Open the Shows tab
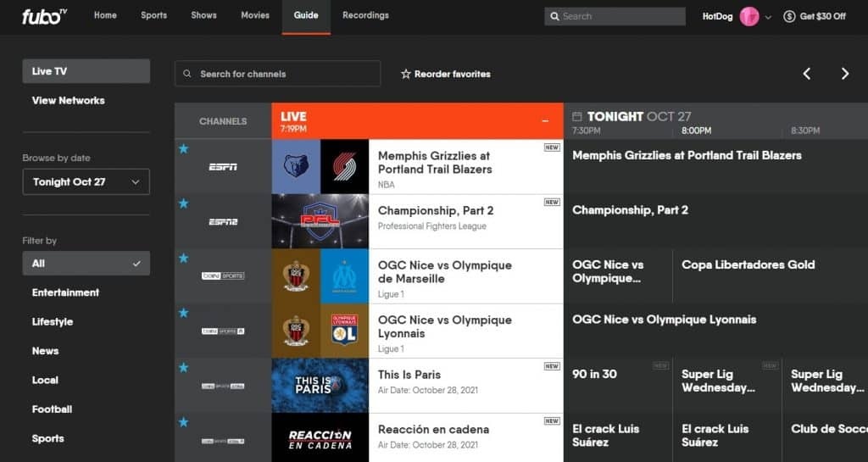This screenshot has height=462, width=868. tap(203, 15)
